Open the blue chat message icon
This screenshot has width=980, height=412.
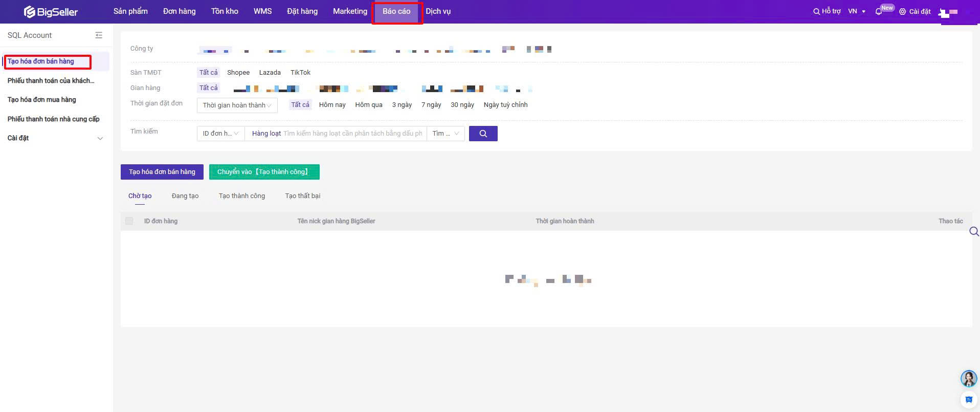pos(968,400)
